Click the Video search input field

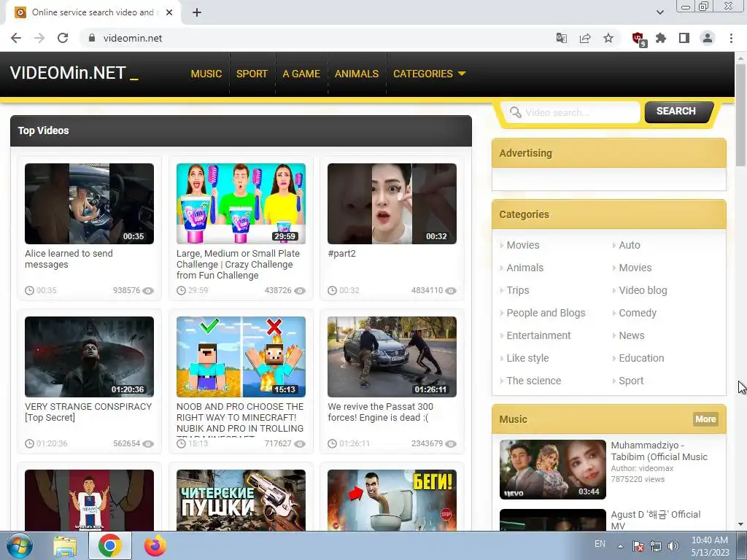point(570,112)
